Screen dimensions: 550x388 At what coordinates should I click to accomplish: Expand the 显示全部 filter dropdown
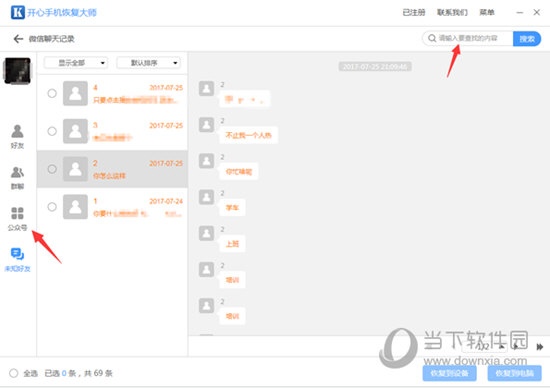75,63
